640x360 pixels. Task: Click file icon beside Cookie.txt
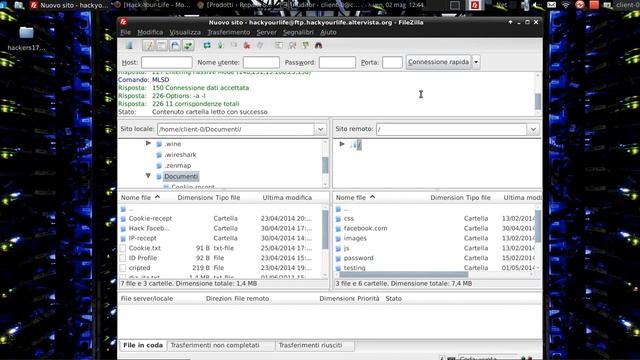(123, 248)
